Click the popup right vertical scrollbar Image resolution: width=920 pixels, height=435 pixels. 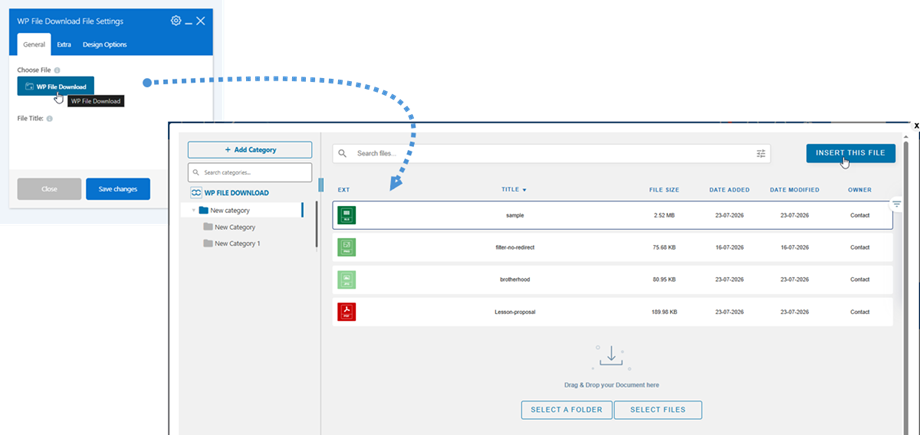(907, 288)
